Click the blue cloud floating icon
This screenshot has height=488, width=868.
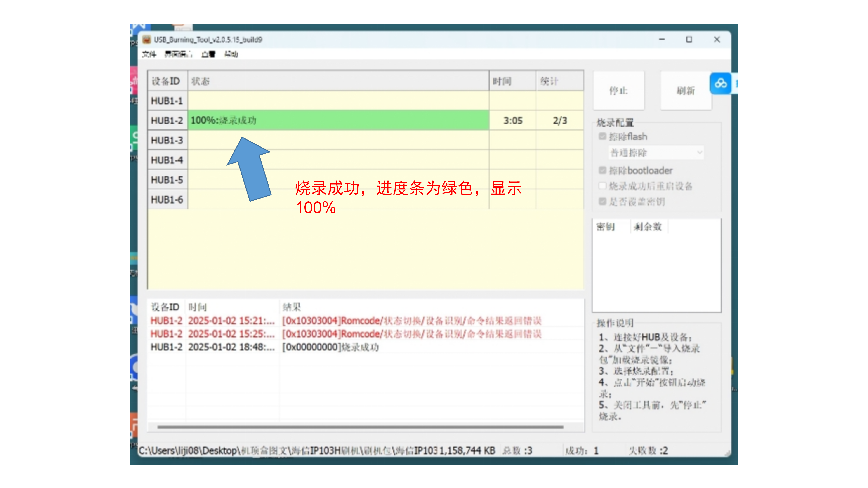[720, 83]
